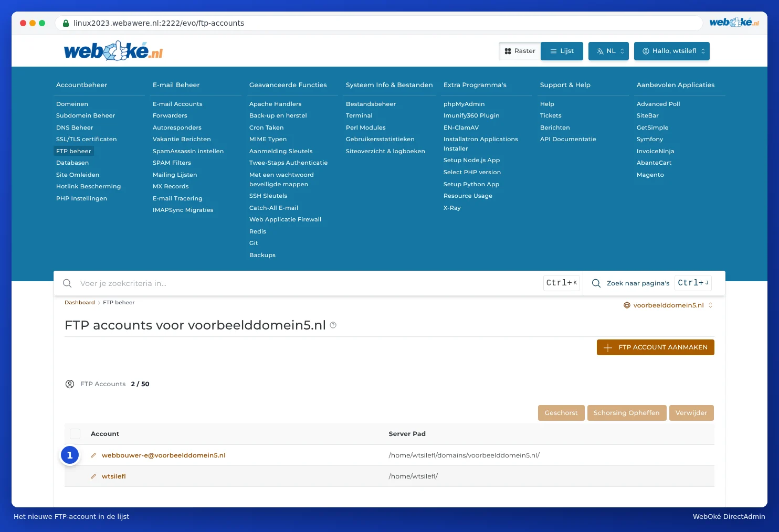Open phpMyAdmin from Extra Programma's
The image size is (779, 532).
(x=464, y=104)
